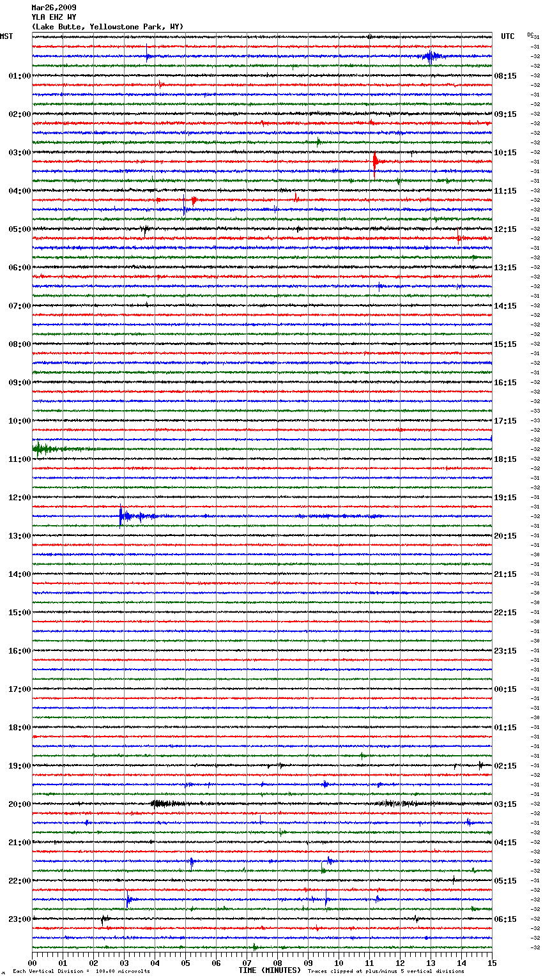Click minute tick label 00 on bottom axis
Viewport: 543px width, 980px height.
tap(32, 963)
